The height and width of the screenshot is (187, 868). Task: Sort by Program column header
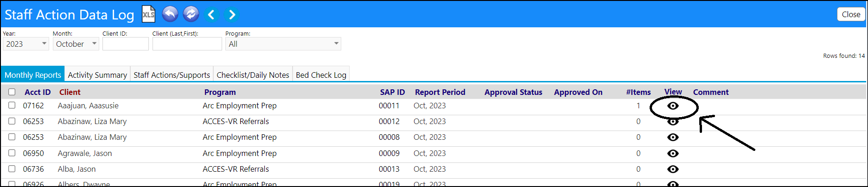tap(220, 92)
